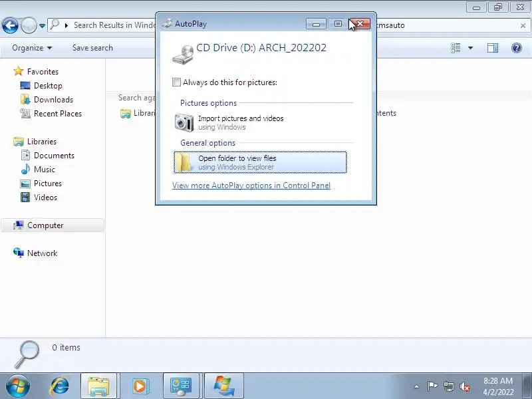Screen dimensions: 532x399
Task: Click Libraries under Search again in
Action: pyautogui.click(x=138, y=113)
